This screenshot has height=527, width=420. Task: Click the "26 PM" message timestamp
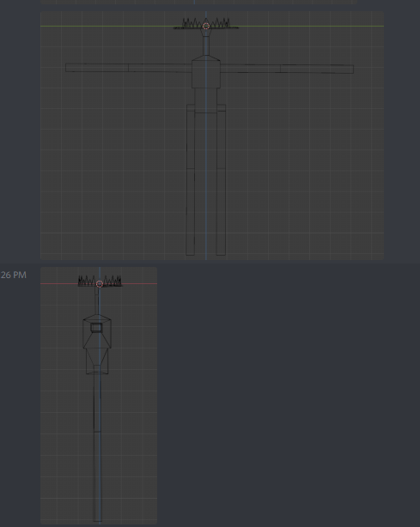pyautogui.click(x=14, y=275)
